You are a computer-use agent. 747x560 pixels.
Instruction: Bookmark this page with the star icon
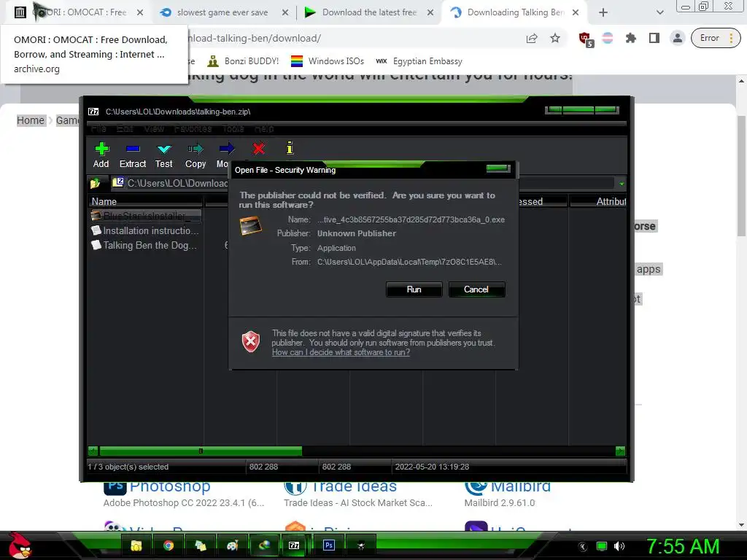click(555, 38)
